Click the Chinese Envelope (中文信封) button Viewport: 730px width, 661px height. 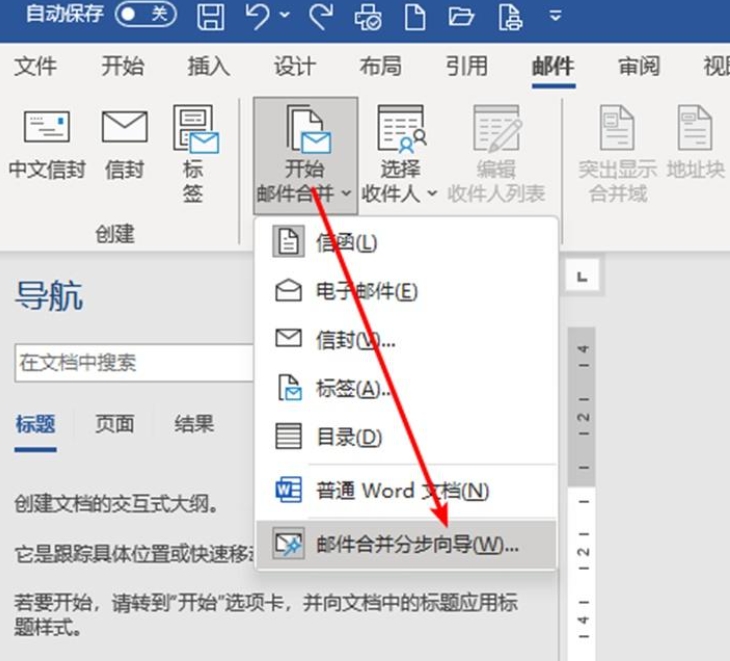pyautogui.click(x=46, y=146)
